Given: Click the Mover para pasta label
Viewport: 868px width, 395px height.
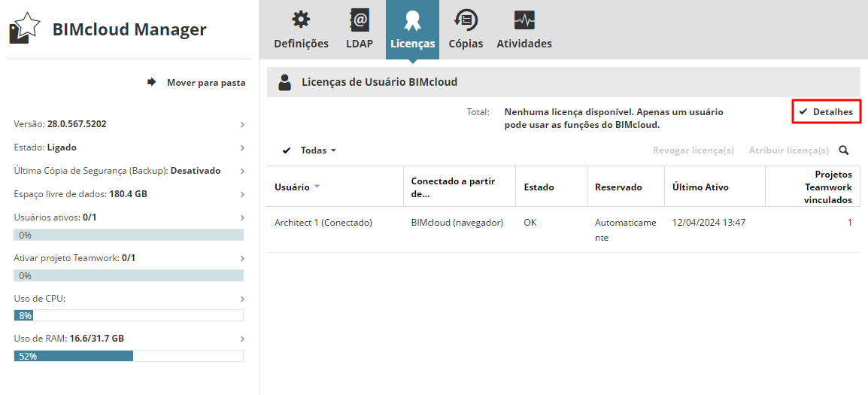Looking at the screenshot, I should [206, 83].
